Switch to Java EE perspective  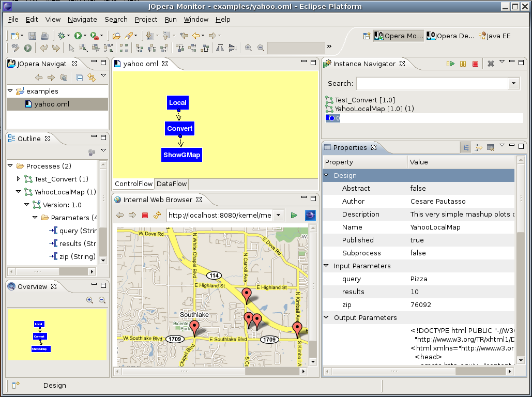point(494,36)
